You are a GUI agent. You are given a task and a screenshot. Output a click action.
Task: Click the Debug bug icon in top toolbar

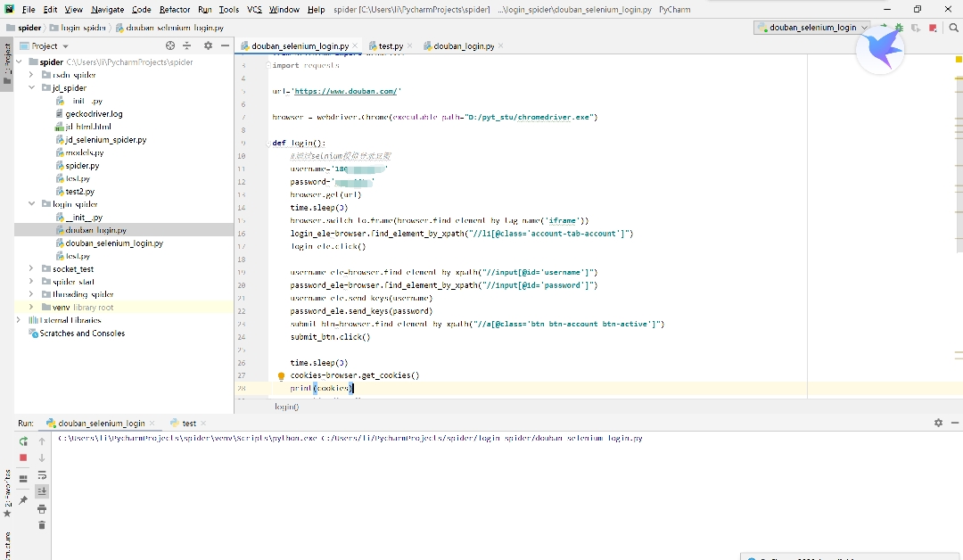[x=900, y=28]
